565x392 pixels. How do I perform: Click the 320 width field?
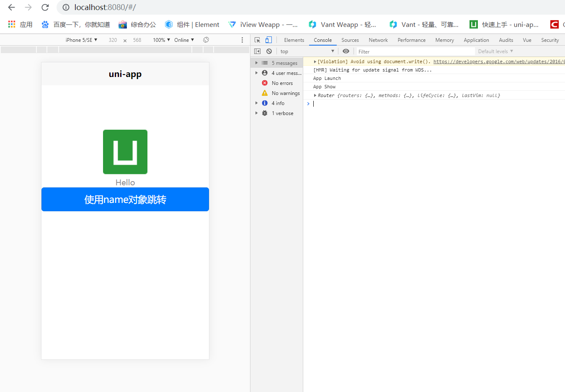click(113, 40)
